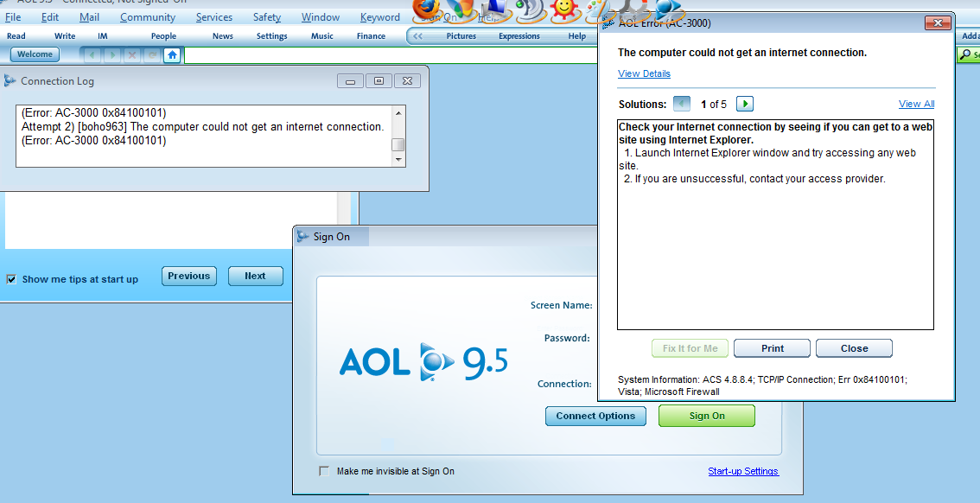The width and height of the screenshot is (980, 503).
Task: Toggle Show me tips at start up
Action: 11,278
